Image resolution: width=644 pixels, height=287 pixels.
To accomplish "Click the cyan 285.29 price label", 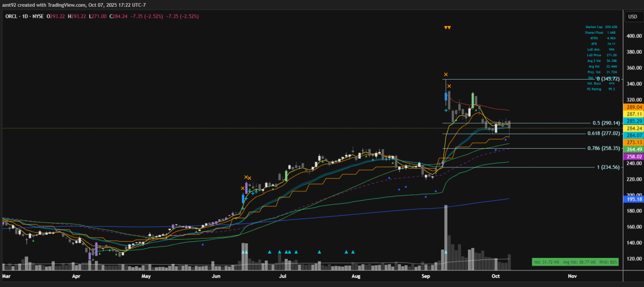I will pos(633,121).
